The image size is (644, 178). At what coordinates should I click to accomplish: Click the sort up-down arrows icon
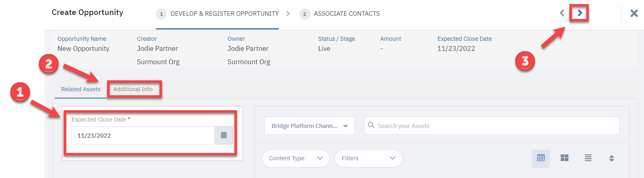(612, 158)
